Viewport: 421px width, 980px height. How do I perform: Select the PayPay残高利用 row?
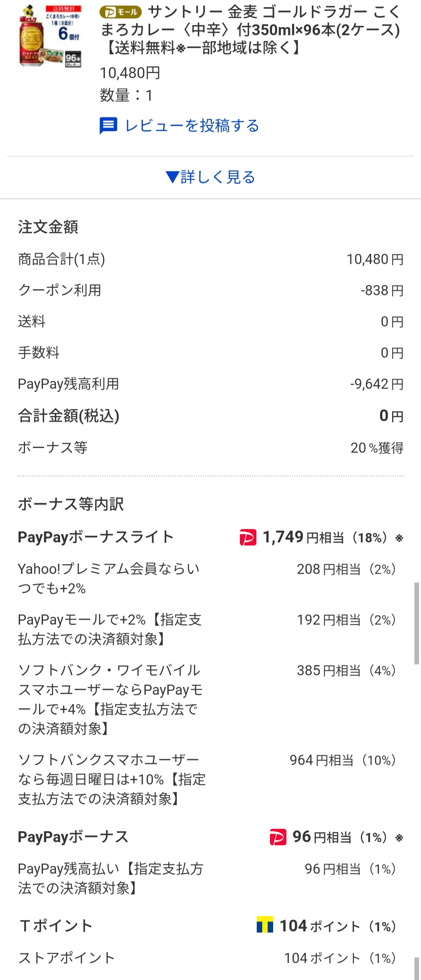(x=210, y=384)
